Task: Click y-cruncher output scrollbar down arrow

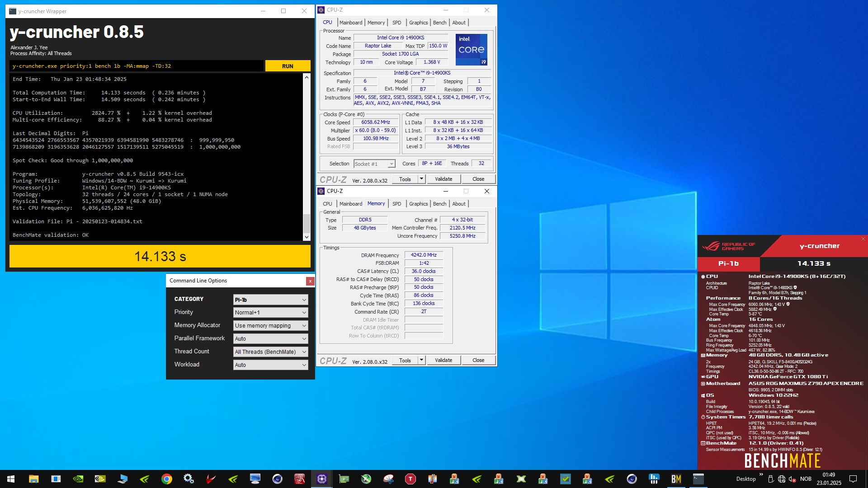Action: coord(307,237)
